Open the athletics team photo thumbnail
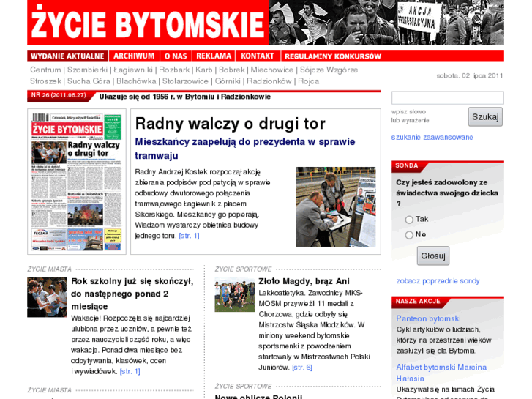This screenshot has height=399, width=532. 234,295
